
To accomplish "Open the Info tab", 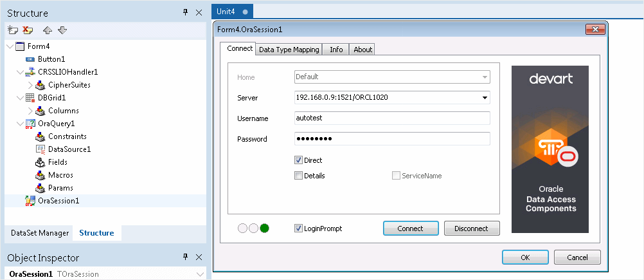I will (x=336, y=50).
